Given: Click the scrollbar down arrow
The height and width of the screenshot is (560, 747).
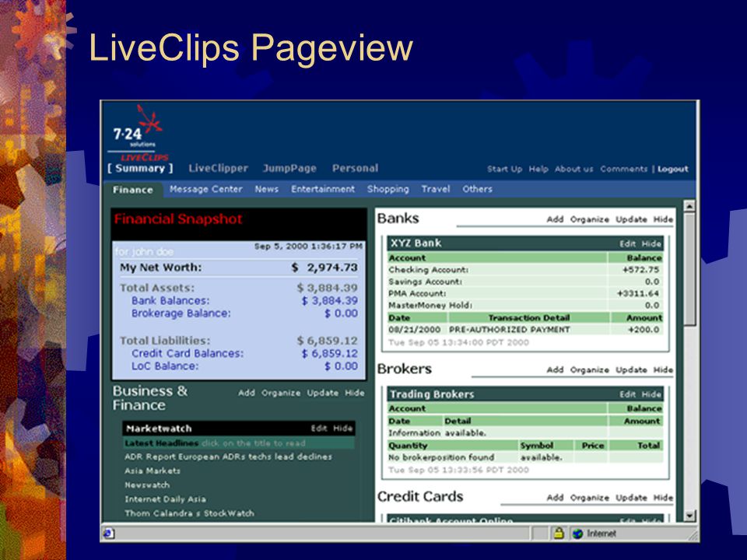Looking at the screenshot, I should tap(689, 516).
